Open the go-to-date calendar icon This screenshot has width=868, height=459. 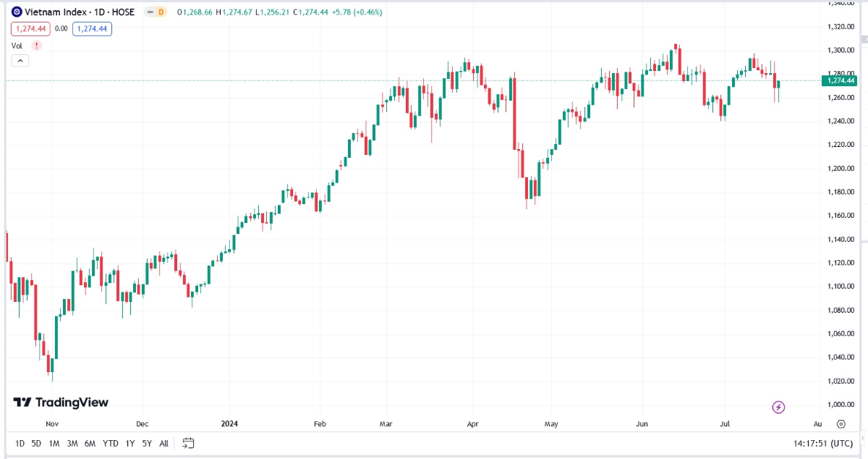188,443
